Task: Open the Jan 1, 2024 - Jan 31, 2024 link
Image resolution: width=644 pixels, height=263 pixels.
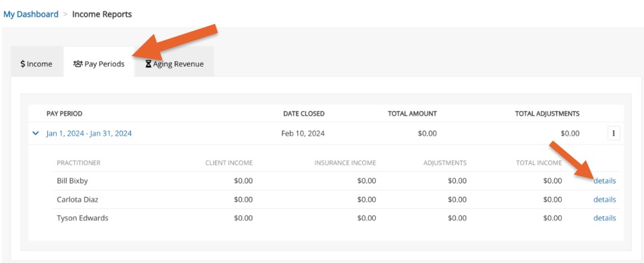Action: [89, 134]
